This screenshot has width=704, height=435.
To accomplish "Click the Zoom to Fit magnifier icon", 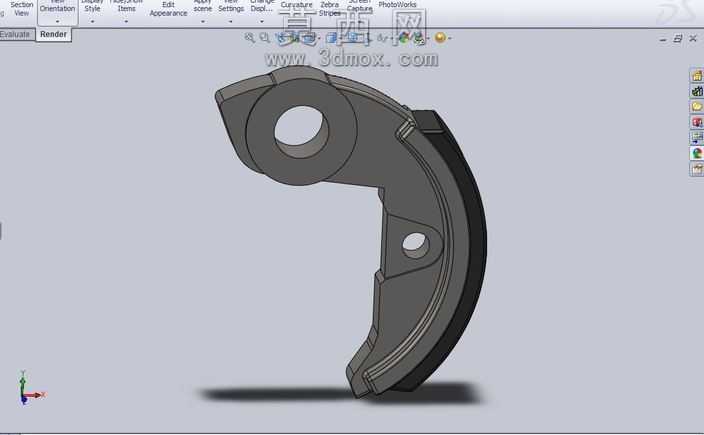I will coord(250,38).
